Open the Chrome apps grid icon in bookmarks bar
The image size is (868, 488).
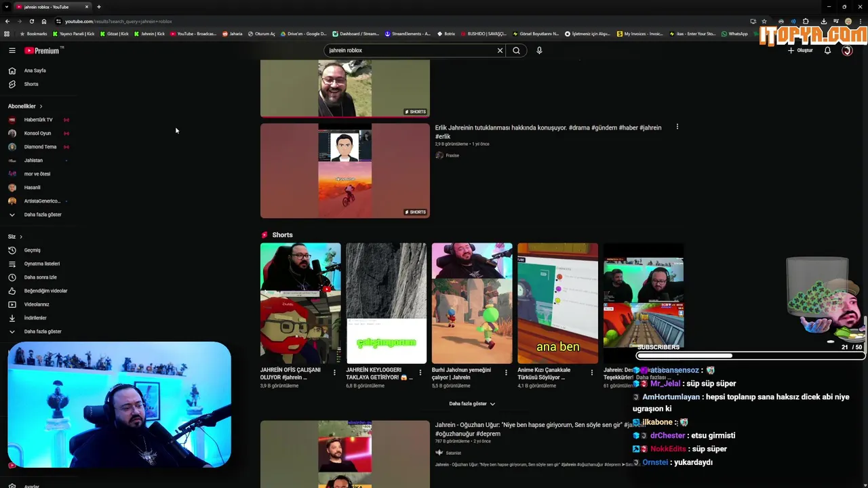[x=7, y=34]
